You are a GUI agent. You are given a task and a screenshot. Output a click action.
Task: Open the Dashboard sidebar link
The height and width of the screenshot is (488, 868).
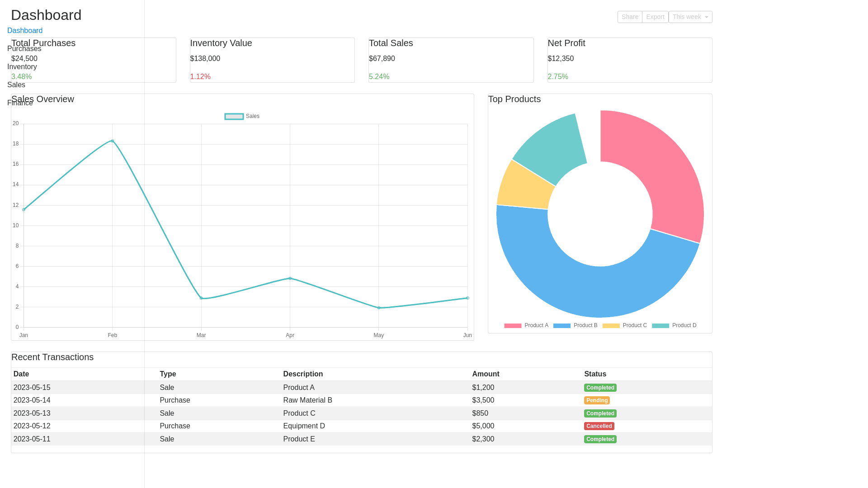point(25,30)
